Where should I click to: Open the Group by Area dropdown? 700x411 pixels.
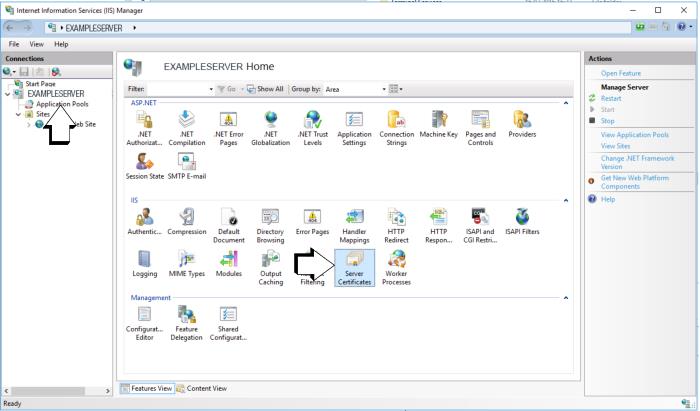coord(355,89)
